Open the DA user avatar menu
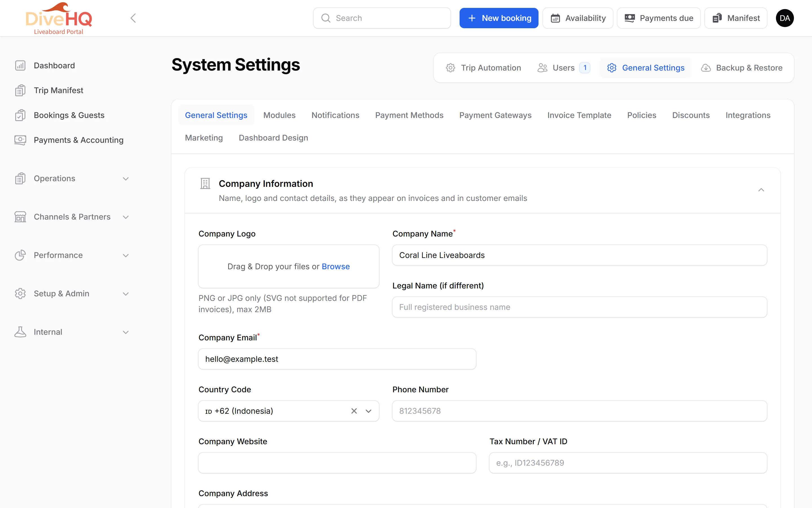The width and height of the screenshot is (812, 508). (784, 18)
